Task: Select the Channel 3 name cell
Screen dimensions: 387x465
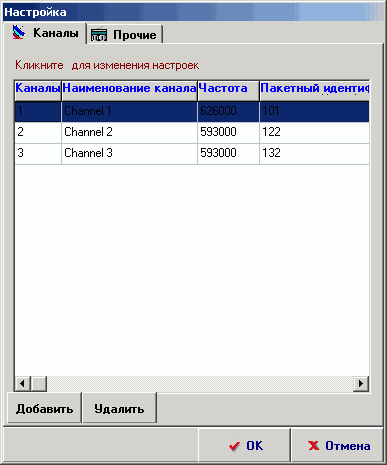Action: 130,153
